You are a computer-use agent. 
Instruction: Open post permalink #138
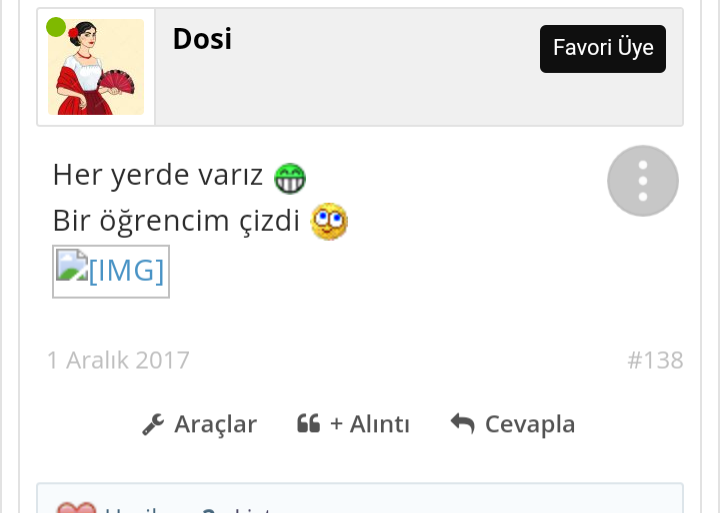(655, 360)
